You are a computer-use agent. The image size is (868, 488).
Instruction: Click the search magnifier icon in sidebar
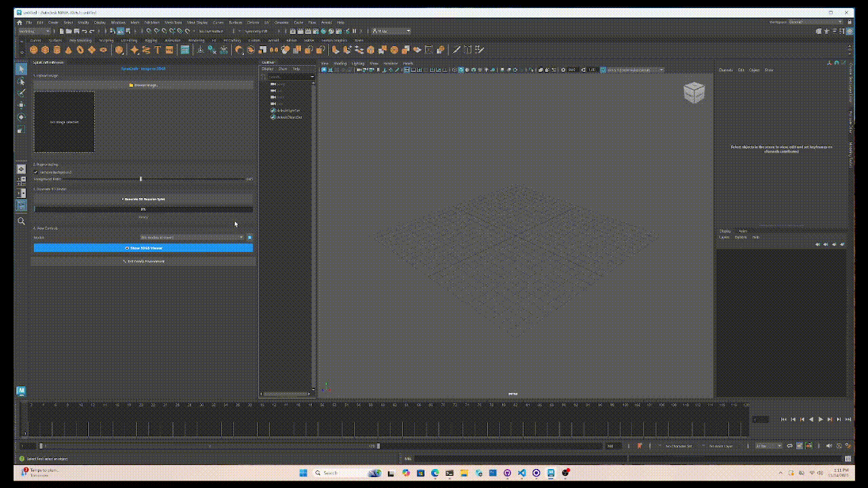21,221
